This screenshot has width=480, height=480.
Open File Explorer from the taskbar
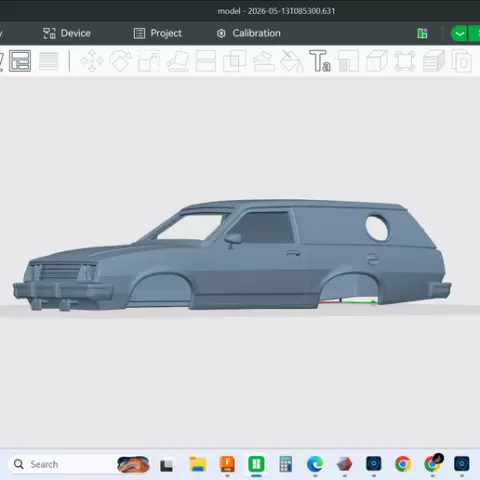click(198, 464)
